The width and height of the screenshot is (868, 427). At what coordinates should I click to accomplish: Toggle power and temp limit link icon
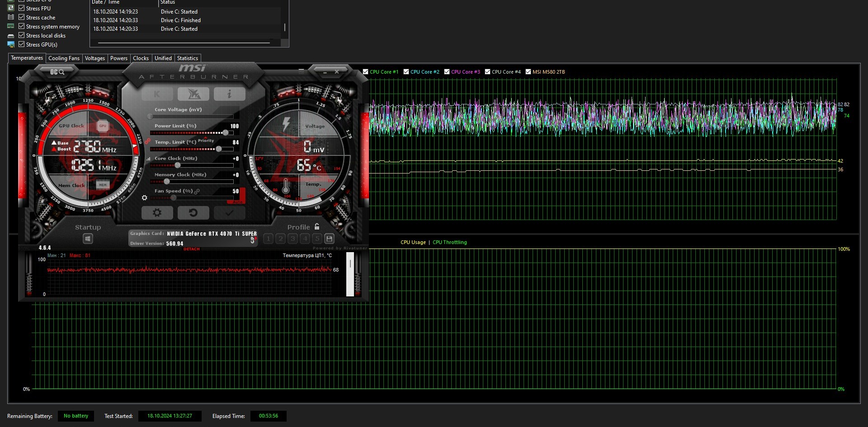tap(147, 141)
